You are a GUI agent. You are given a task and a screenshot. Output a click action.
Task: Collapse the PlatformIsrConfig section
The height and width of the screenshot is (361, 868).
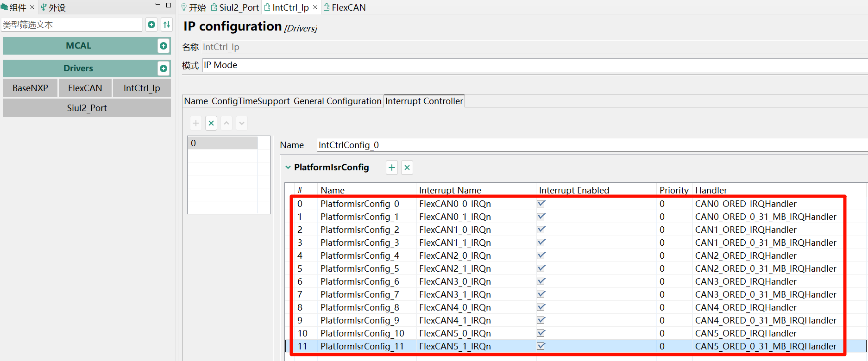click(x=288, y=167)
